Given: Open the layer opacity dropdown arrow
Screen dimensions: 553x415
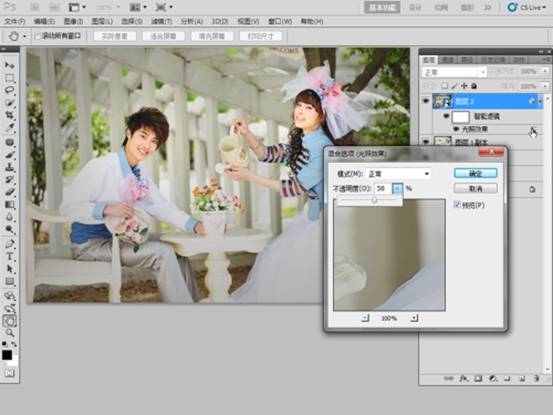Looking at the screenshot, I should (x=545, y=72).
